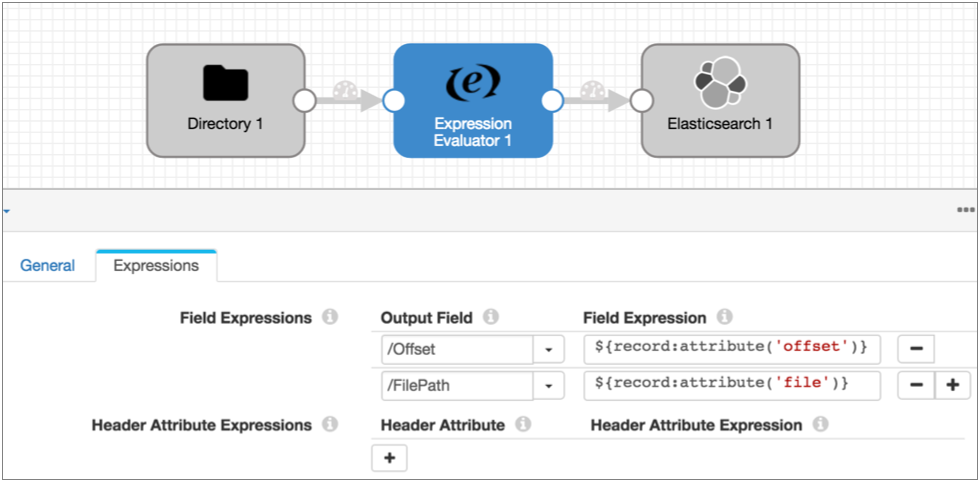
Task: Select the Elasticsearch 1 stage icon
Action: coord(720,82)
